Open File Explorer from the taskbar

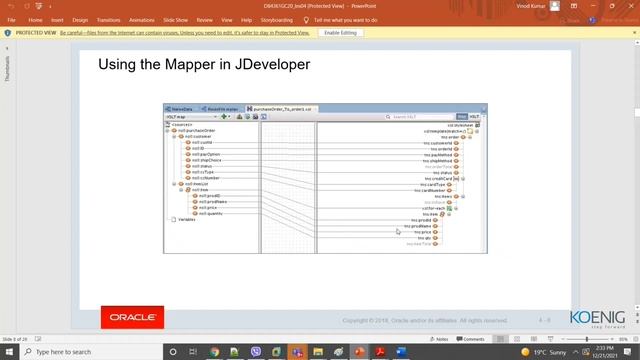pos(318,352)
